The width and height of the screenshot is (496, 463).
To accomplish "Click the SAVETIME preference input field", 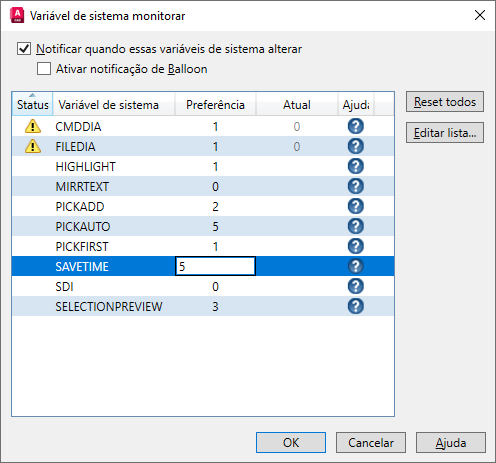I will pyautogui.click(x=215, y=266).
